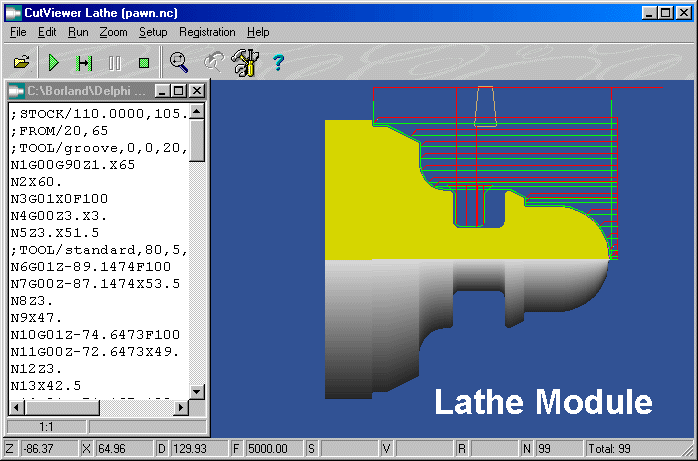
Task: Open the Setup menu
Action: click(153, 32)
